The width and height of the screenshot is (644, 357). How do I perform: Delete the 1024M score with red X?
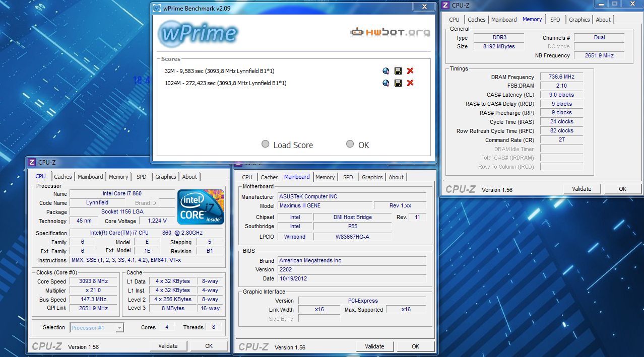click(410, 83)
